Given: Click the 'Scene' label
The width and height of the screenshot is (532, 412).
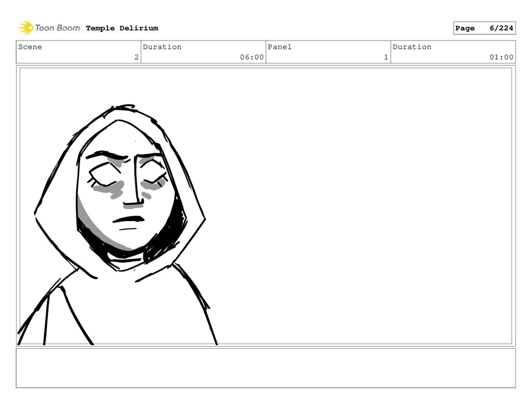Looking at the screenshot, I should 30,47.
